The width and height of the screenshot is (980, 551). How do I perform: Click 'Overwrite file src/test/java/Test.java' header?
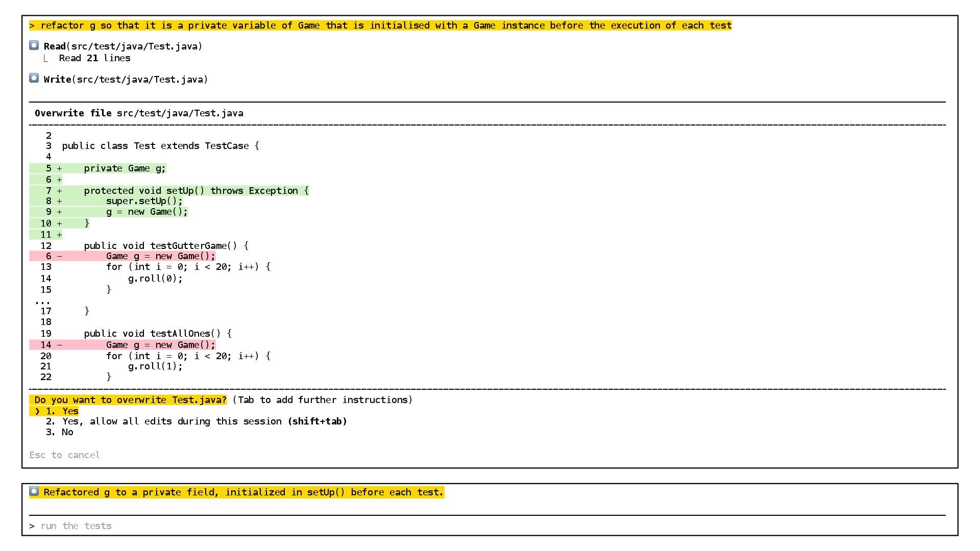tap(139, 113)
